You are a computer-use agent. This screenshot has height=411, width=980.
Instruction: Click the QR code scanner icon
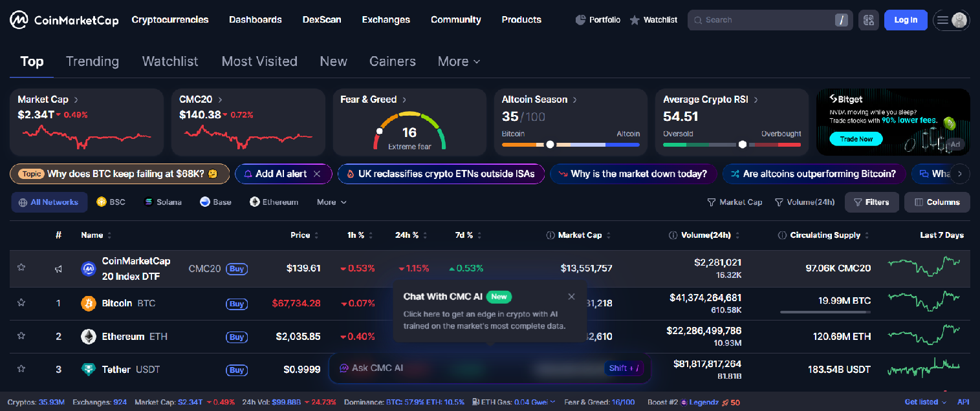tap(868, 20)
